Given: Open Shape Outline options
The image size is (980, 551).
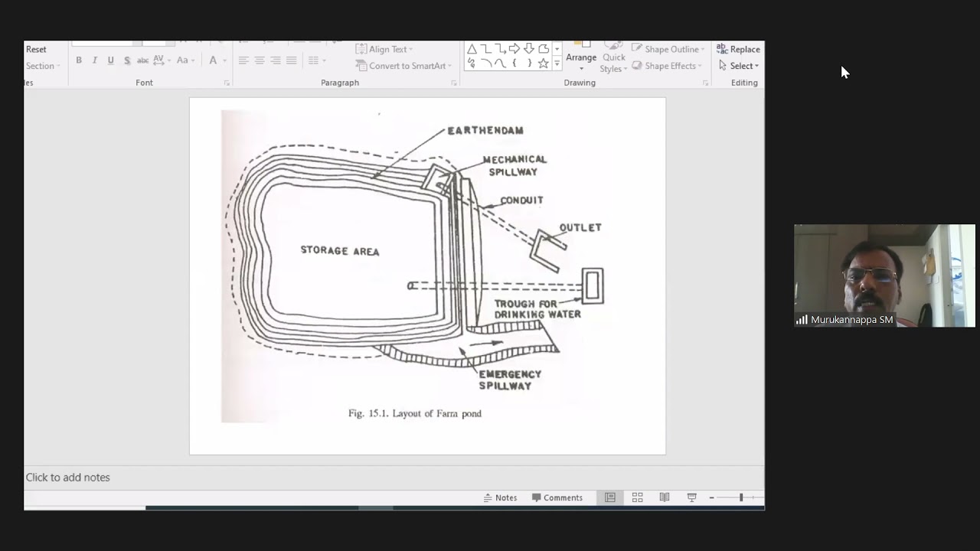Looking at the screenshot, I should click(667, 49).
